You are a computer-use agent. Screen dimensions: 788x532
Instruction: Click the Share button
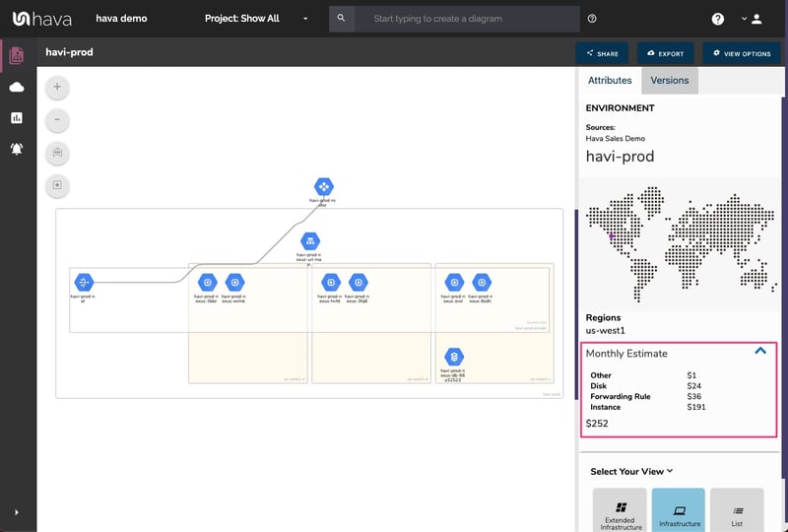coord(603,53)
